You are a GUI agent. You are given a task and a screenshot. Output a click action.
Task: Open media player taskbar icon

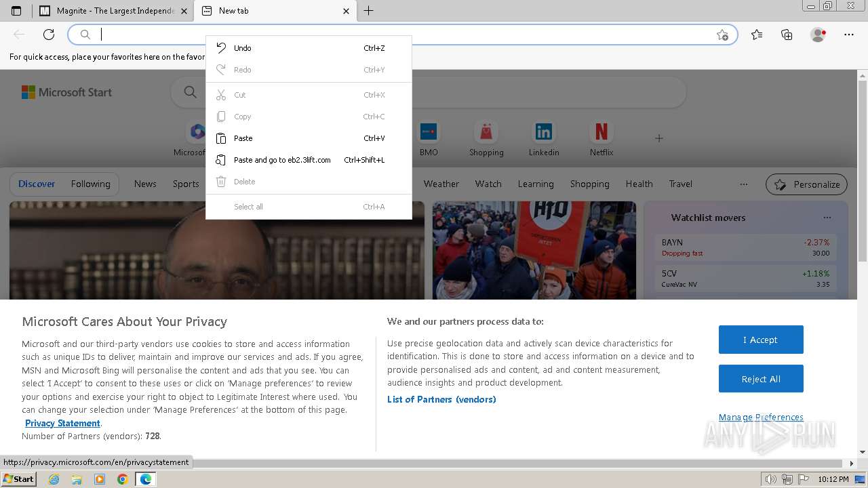[x=100, y=479]
